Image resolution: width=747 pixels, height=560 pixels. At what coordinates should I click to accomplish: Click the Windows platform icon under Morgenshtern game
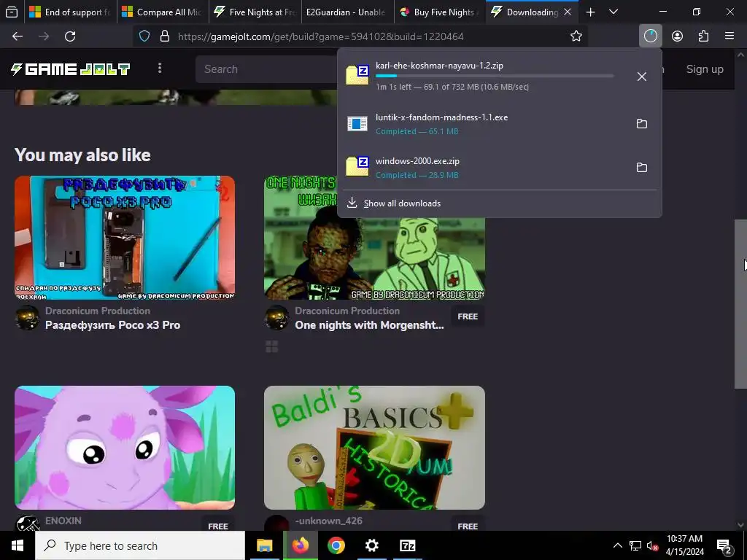click(271, 346)
